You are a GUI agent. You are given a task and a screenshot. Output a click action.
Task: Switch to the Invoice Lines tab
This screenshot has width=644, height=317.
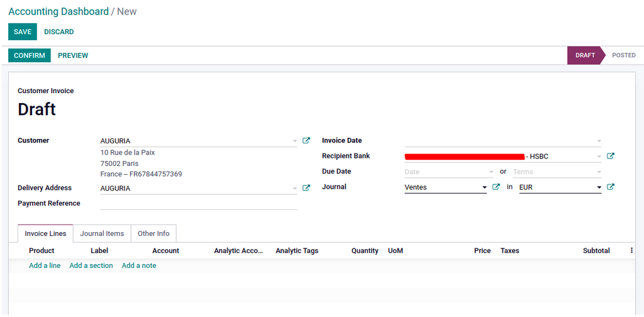tap(45, 233)
